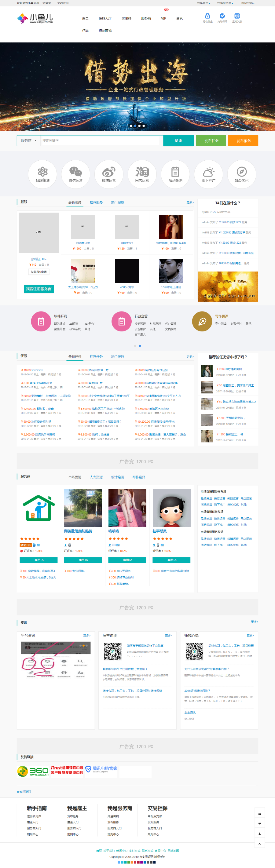Viewport: 275px width, 868px height.
Task: Click the 请登录 top link
Action: click(x=47, y=3)
